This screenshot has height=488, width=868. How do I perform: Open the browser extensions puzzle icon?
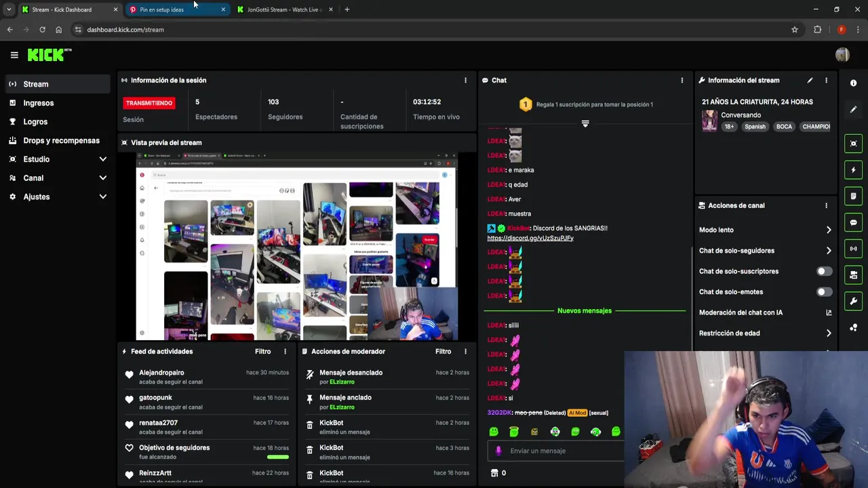pos(817,30)
